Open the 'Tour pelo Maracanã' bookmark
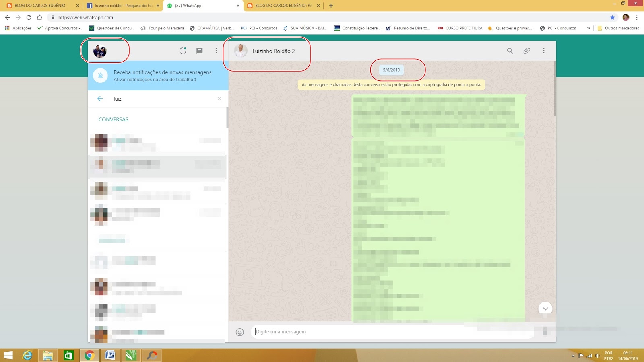 coord(162,28)
